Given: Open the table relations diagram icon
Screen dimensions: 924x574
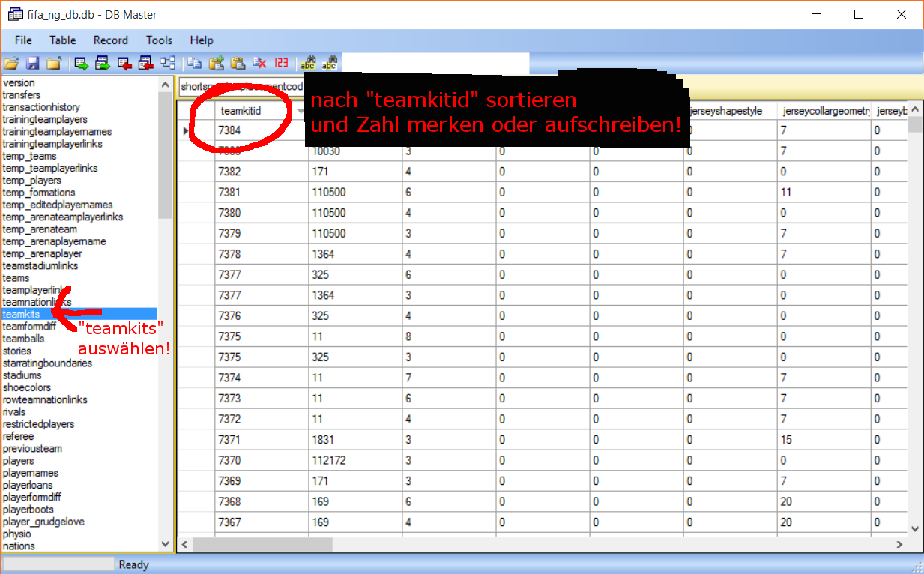Looking at the screenshot, I should [168, 64].
